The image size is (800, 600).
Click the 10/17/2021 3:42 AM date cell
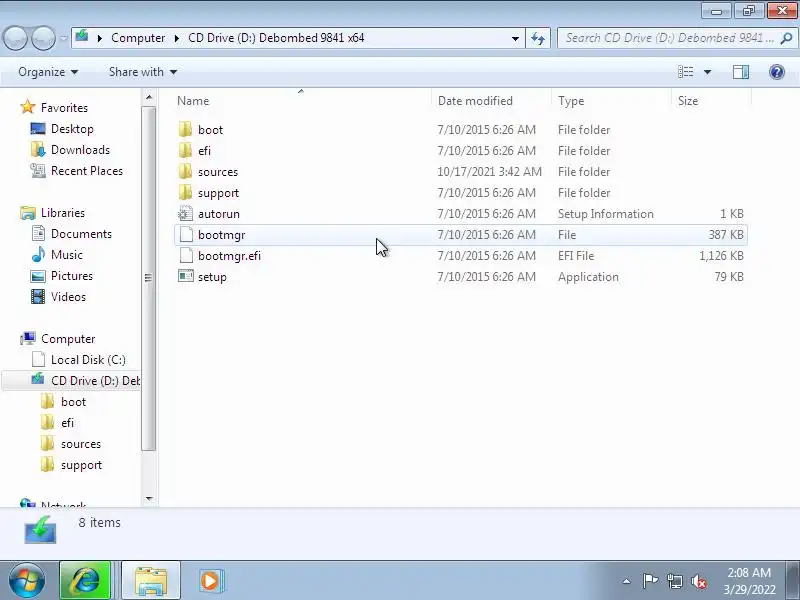click(x=489, y=171)
